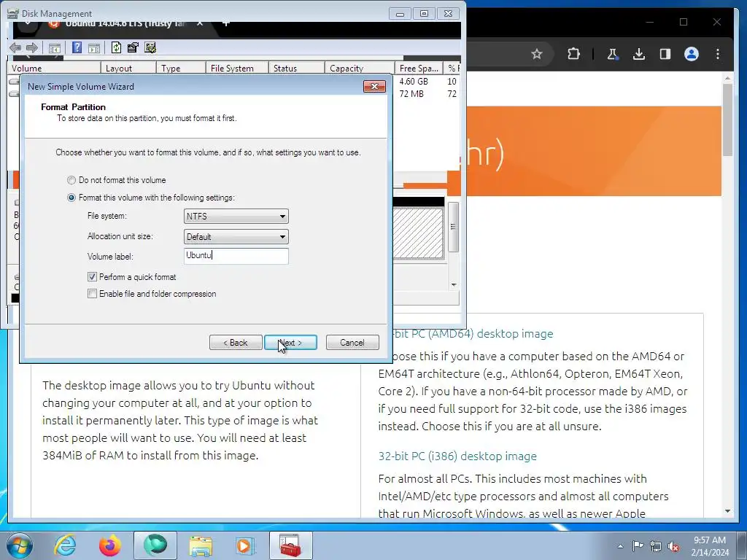Screen dimensions: 747x560
Task: Open the Allocation unit size dropdown
Action: pos(236,237)
